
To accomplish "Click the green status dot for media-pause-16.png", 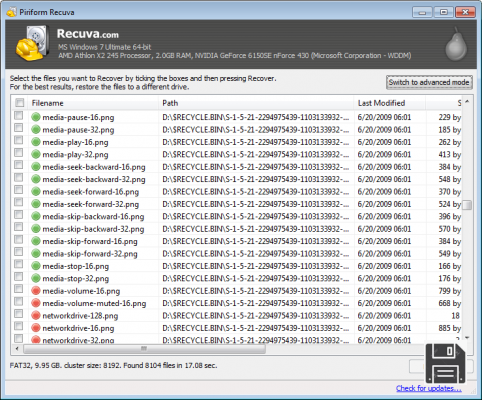I will pyautogui.click(x=36, y=117).
